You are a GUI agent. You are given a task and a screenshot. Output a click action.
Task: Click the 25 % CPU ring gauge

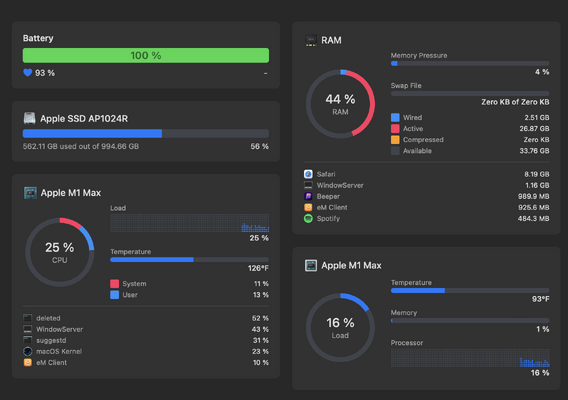[59, 252]
